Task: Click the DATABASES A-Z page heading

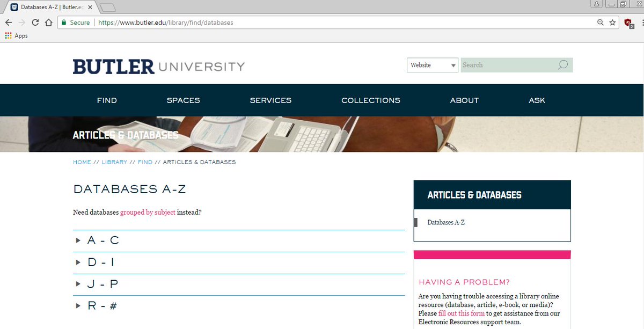Action: point(129,189)
